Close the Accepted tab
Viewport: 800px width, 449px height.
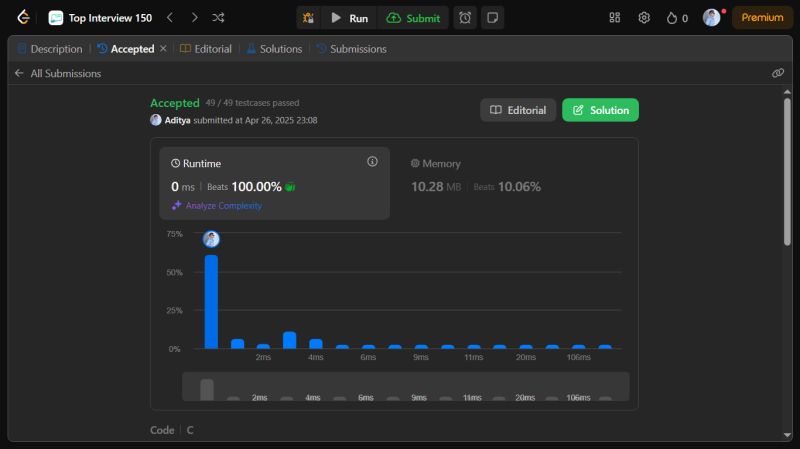click(x=163, y=48)
